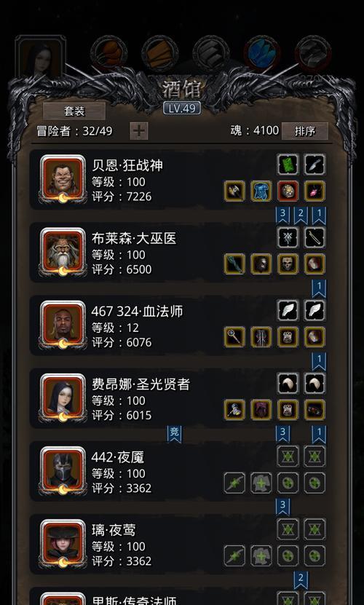
Task: Open 璃·夜莺 empty weapon slot
Action: coord(234,555)
